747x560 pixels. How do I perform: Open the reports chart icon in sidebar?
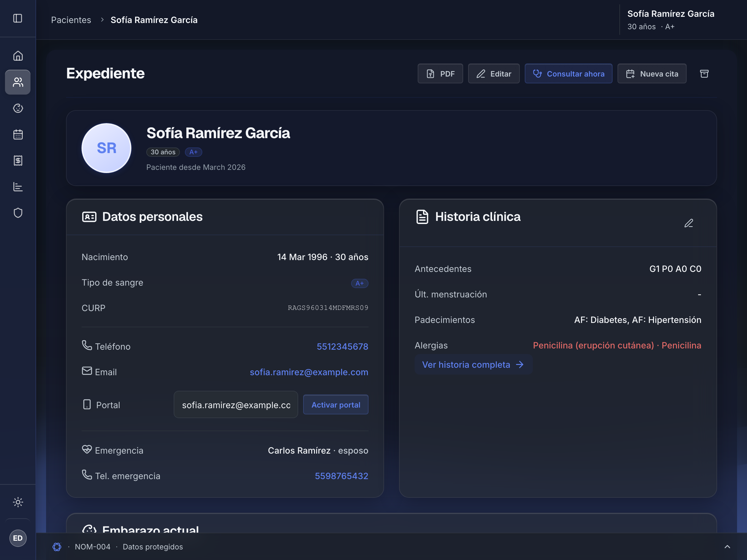click(18, 187)
